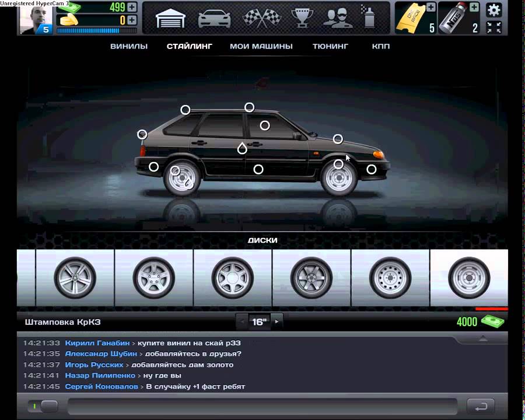Open ТЮНИНГ tab
This screenshot has height=420, width=525.
tap(331, 46)
